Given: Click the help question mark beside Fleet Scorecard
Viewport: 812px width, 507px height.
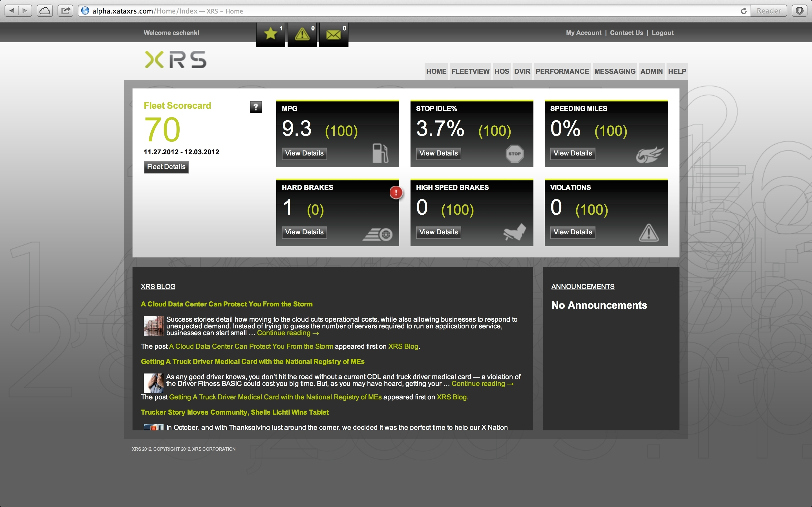Looking at the screenshot, I should [x=256, y=108].
